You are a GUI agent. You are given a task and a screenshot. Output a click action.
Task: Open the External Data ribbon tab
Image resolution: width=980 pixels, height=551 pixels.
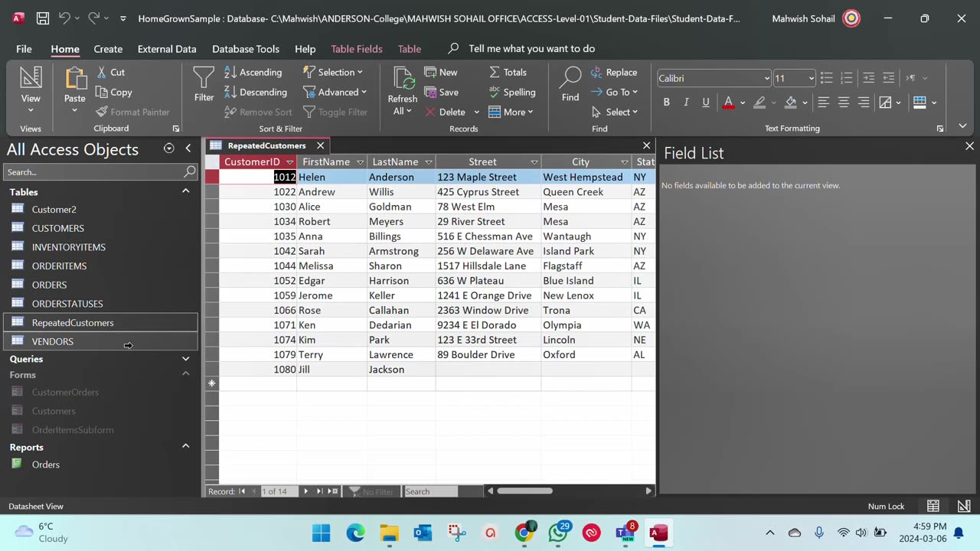coord(167,49)
